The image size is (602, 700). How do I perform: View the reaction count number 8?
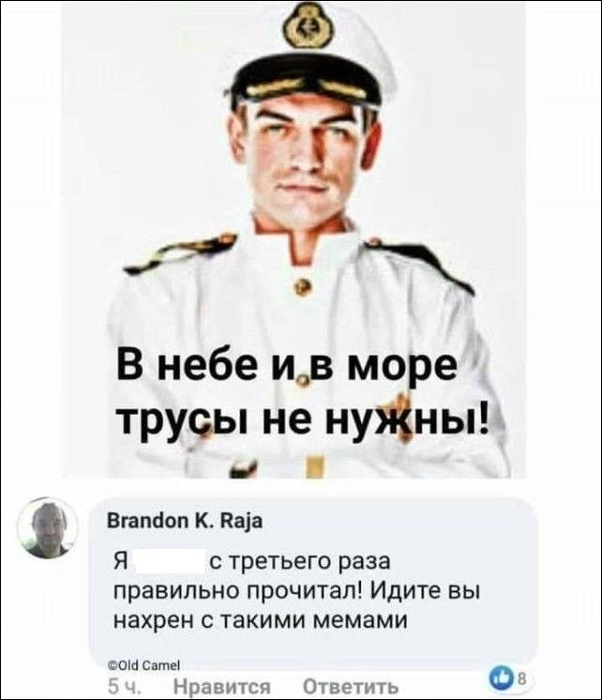tap(519, 679)
